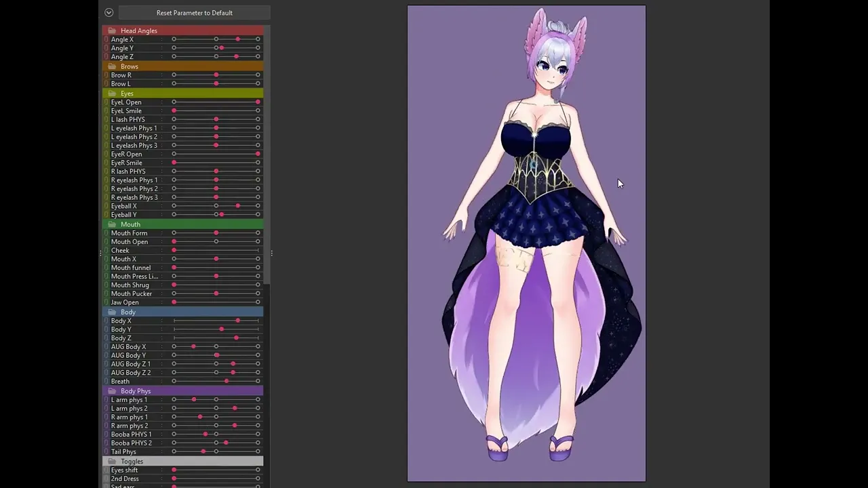This screenshot has height=488, width=868.
Task: Click the bracket icon left of Eyes shift
Action: coord(106,470)
